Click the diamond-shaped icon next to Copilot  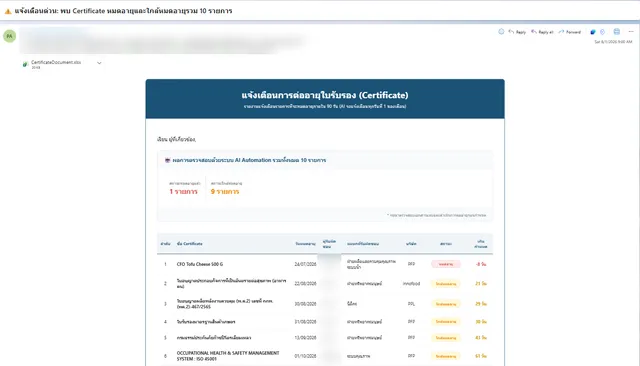pos(602,32)
